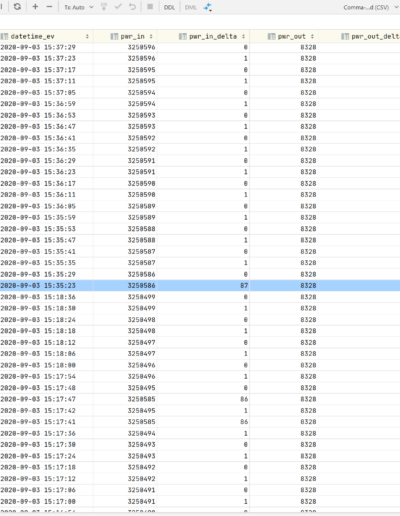Select the highlighted row 15:35:23
Image resolution: width=400 pixels, height=516 pixels.
coord(200,286)
